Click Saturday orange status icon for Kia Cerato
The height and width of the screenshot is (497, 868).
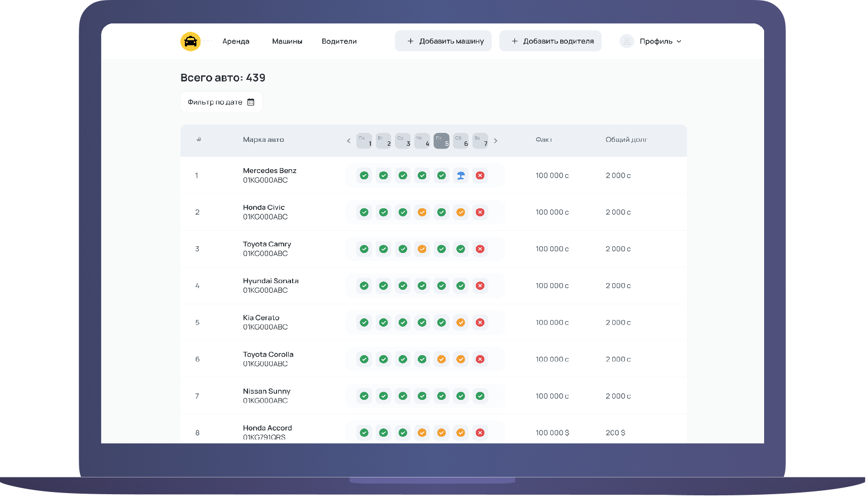coord(461,323)
